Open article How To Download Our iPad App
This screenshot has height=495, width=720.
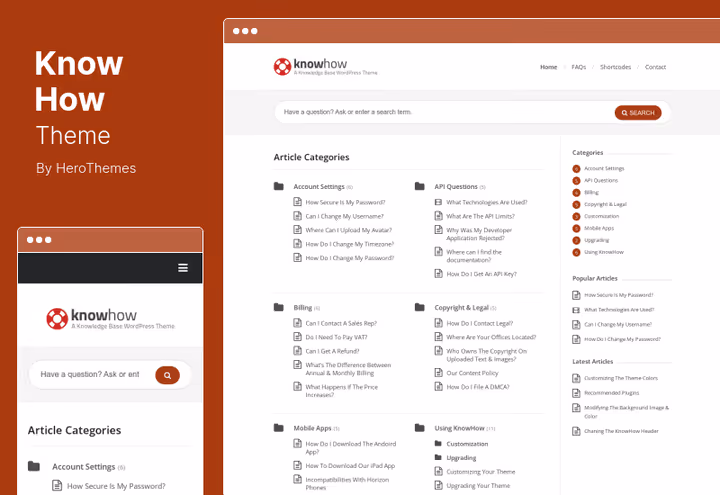[350, 466]
